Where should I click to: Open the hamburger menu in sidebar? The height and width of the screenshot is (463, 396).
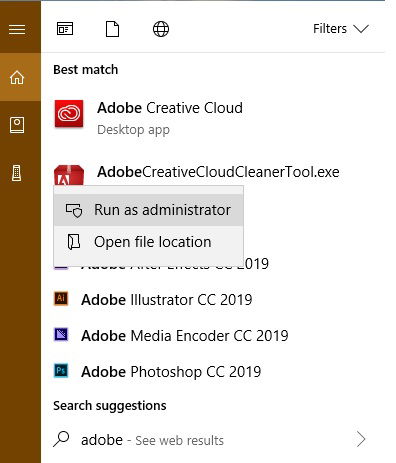pos(17,30)
